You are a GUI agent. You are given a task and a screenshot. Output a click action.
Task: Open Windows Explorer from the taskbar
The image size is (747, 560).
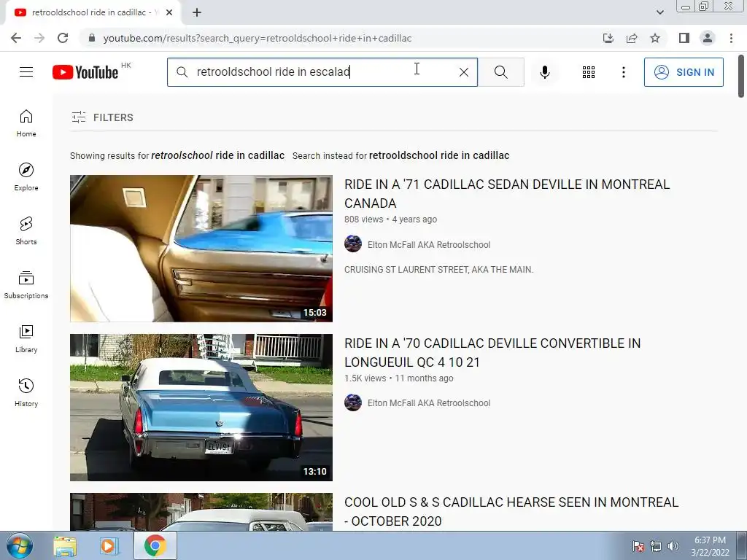click(x=65, y=545)
